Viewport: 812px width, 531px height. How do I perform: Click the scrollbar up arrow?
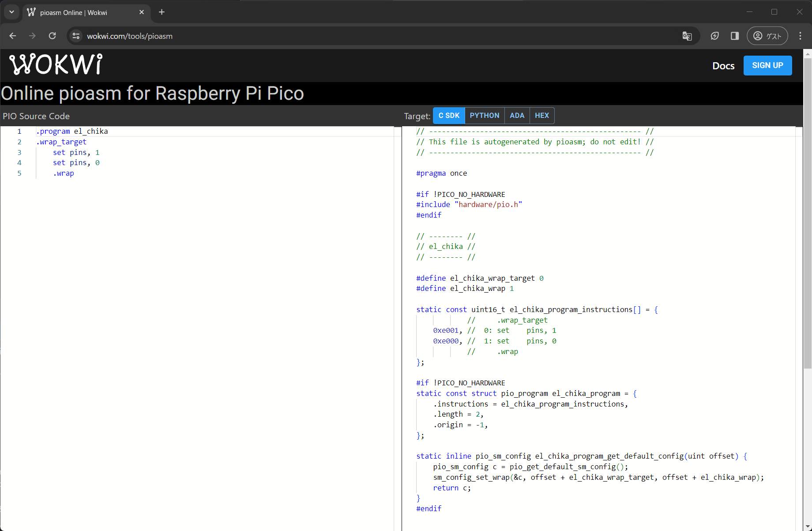tap(808, 53)
